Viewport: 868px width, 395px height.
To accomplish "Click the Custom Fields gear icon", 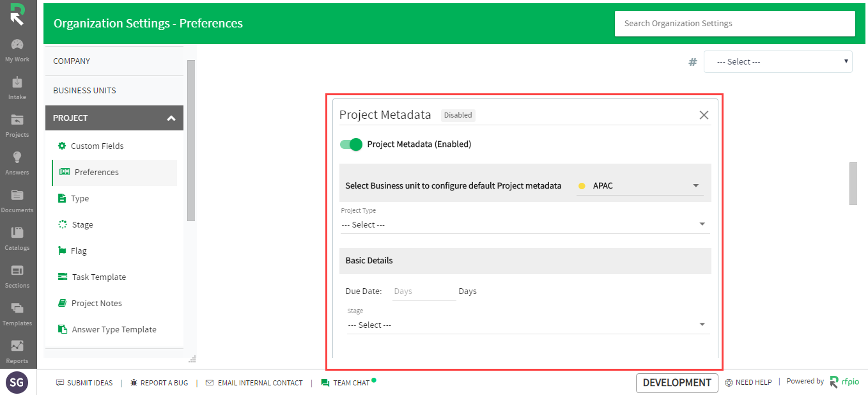I will pyautogui.click(x=62, y=146).
